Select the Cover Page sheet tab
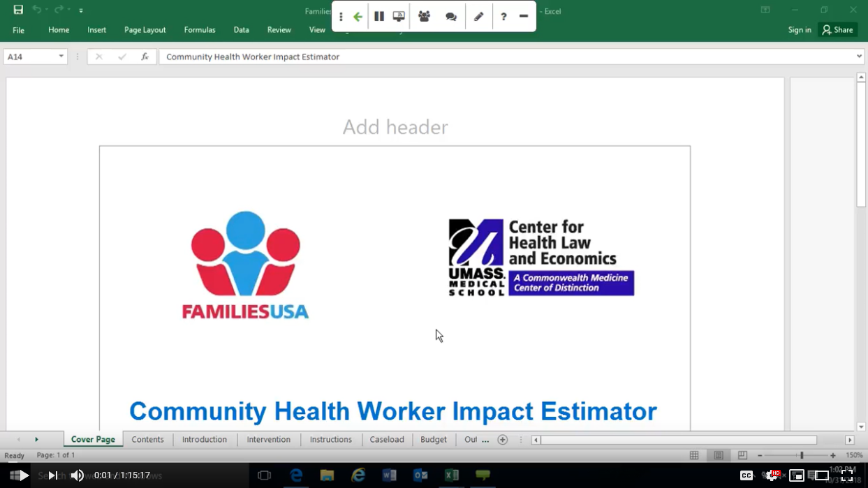The height and width of the screenshot is (488, 868). [x=93, y=439]
